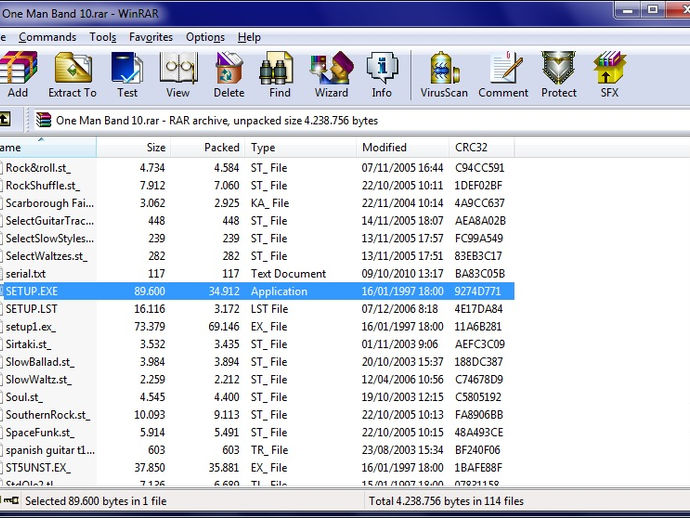Go up one folder level arrow
The height and width of the screenshot is (518, 690).
[5, 119]
